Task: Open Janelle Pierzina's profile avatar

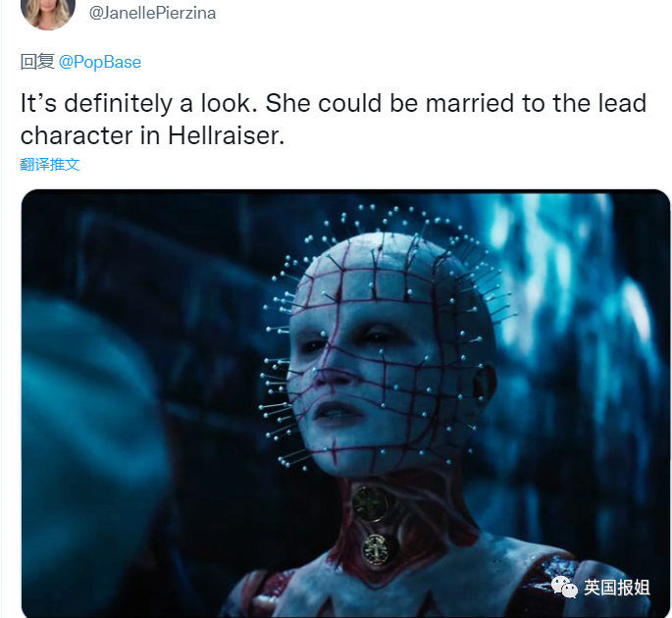Action: 47,12
